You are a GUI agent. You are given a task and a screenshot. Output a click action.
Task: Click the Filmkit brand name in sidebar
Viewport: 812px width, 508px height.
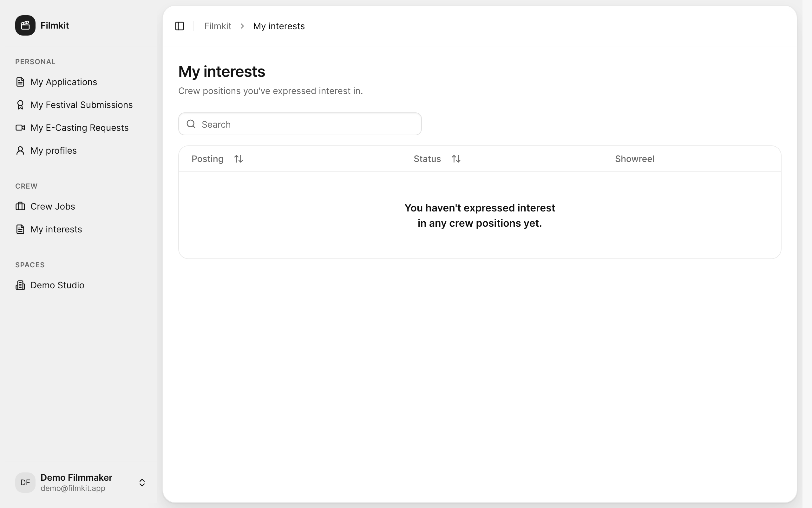click(x=55, y=25)
